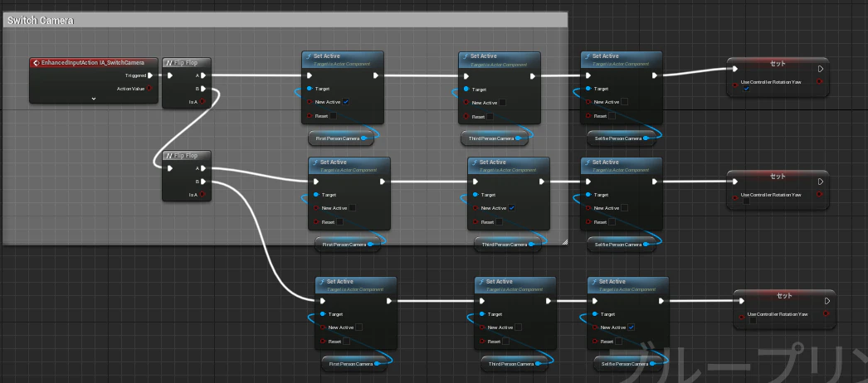Image resolution: width=868 pixels, height=383 pixels.
Task: Click the B exec pin of upper Flip Flop
Action: [203, 89]
